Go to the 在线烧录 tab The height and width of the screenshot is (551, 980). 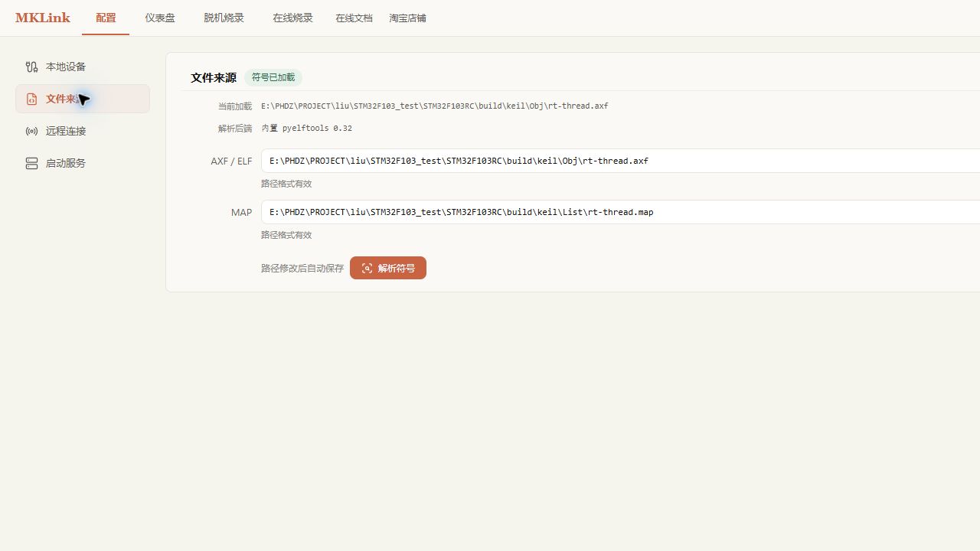pyautogui.click(x=292, y=18)
